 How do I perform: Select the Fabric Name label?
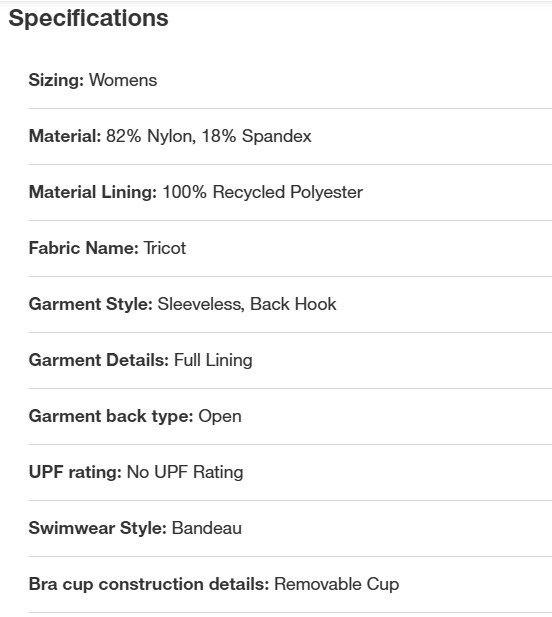pos(84,248)
